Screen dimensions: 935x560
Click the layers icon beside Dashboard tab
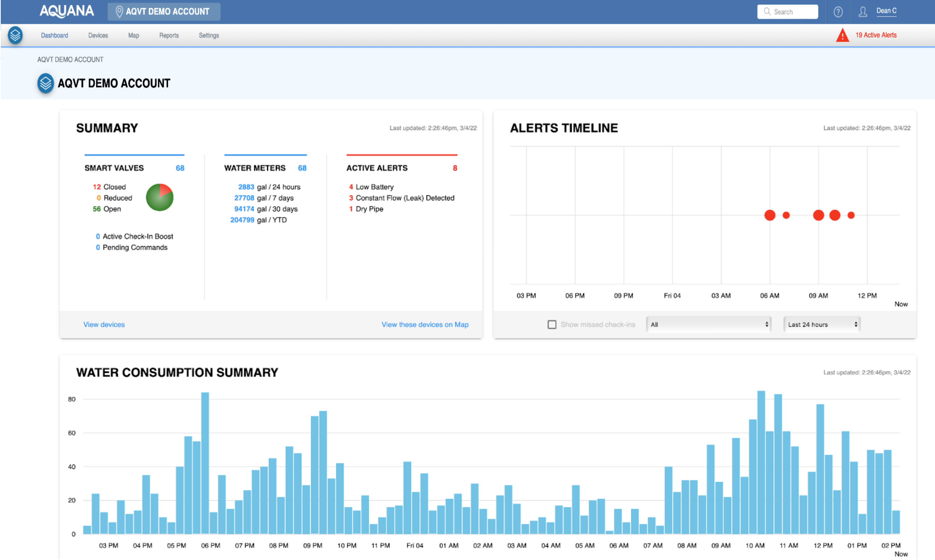pyautogui.click(x=15, y=35)
